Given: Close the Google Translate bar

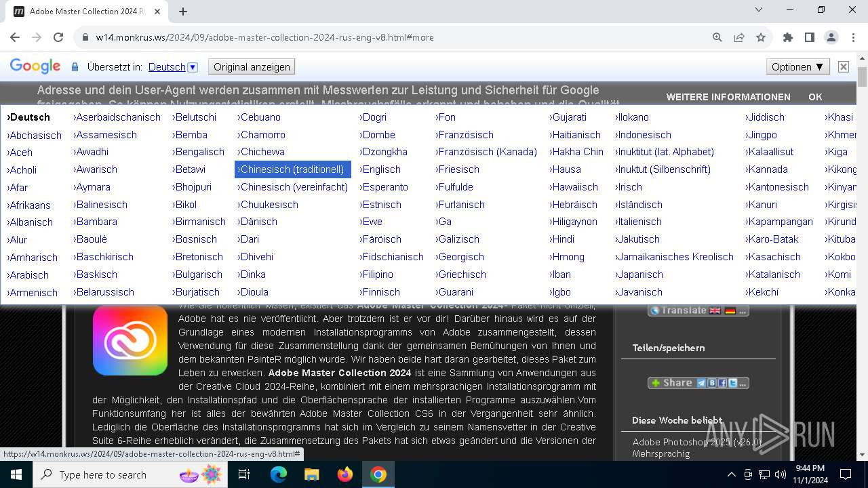Looking at the screenshot, I should pos(843,66).
